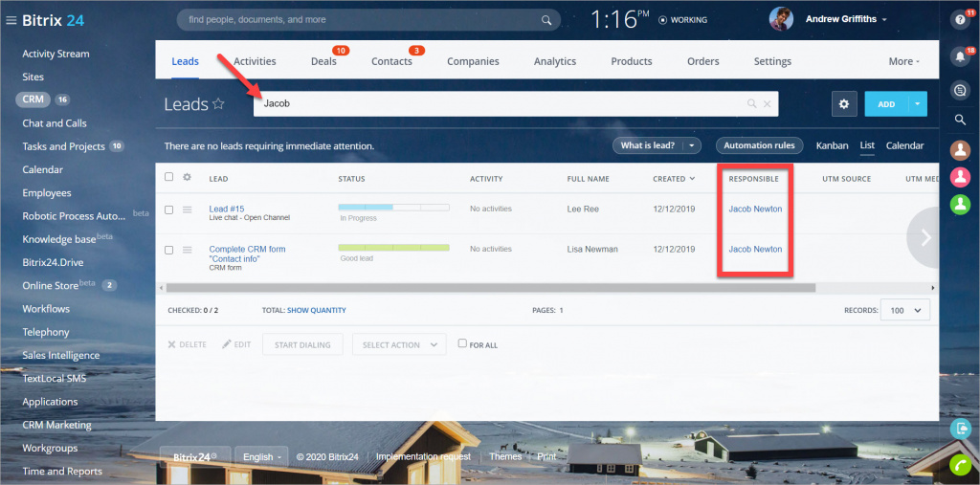Open the green contact avatar in right sidebar
The height and width of the screenshot is (485, 980).
coord(960,205)
